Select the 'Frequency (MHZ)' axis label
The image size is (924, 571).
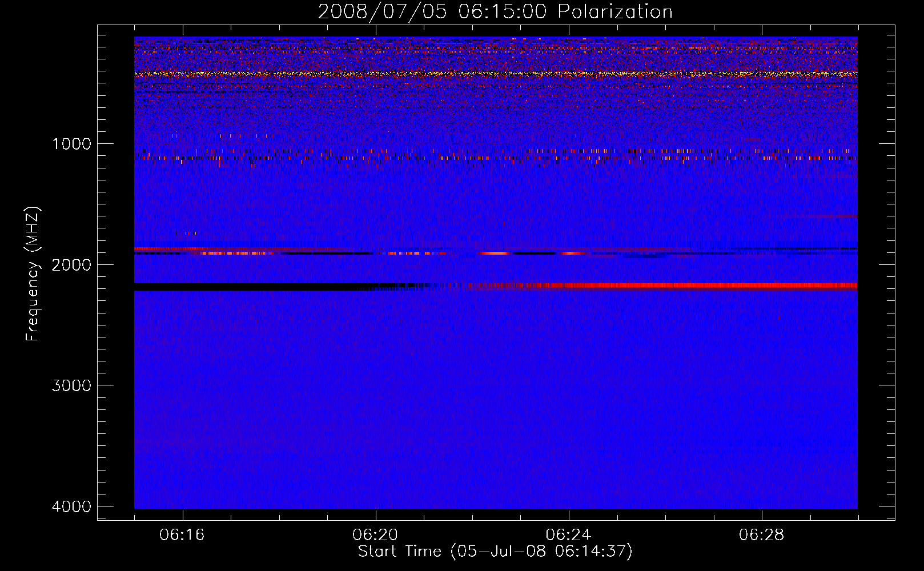(x=33, y=274)
